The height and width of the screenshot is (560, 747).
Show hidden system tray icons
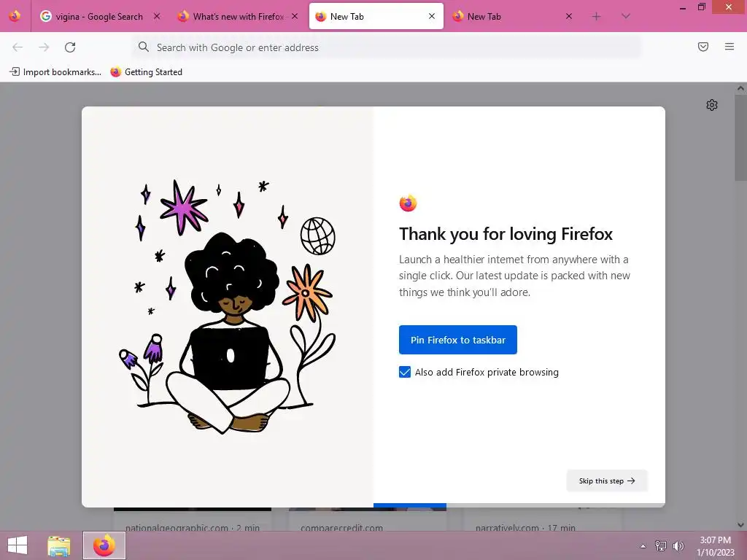[x=643, y=546]
